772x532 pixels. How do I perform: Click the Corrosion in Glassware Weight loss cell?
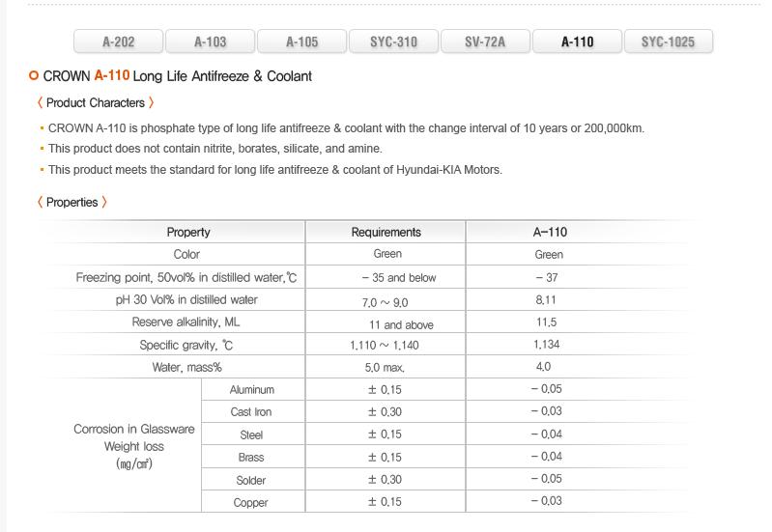point(133,446)
